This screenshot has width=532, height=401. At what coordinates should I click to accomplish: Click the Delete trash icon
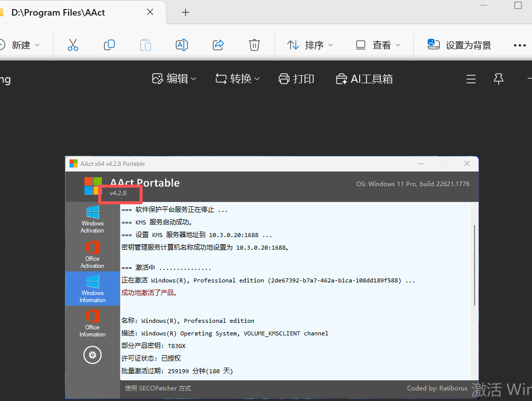(x=254, y=45)
